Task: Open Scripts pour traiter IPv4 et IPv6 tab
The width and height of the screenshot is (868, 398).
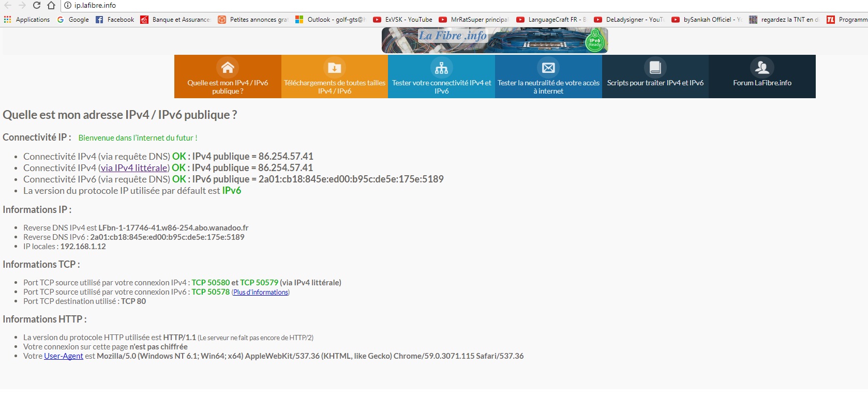Action: tap(655, 76)
